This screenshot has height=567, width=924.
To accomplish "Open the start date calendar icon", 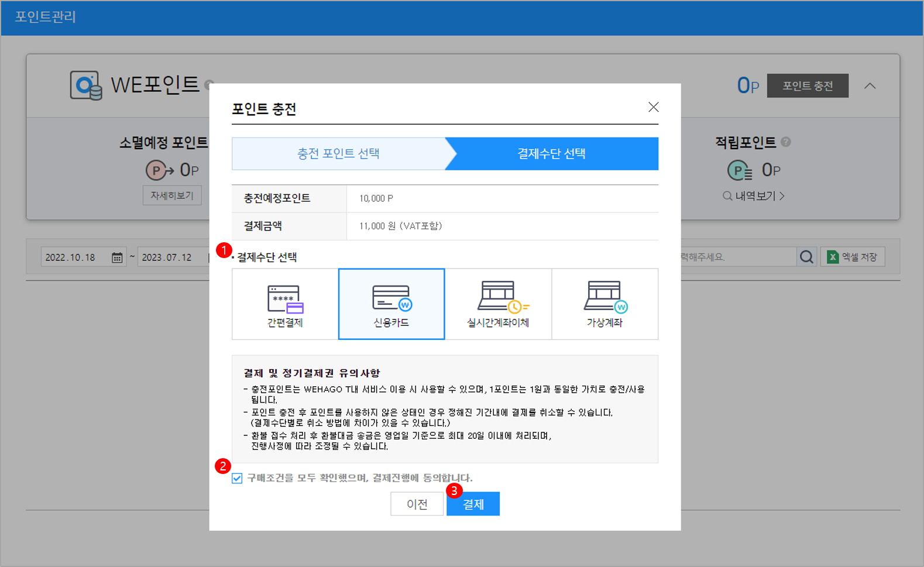I will pos(117,257).
